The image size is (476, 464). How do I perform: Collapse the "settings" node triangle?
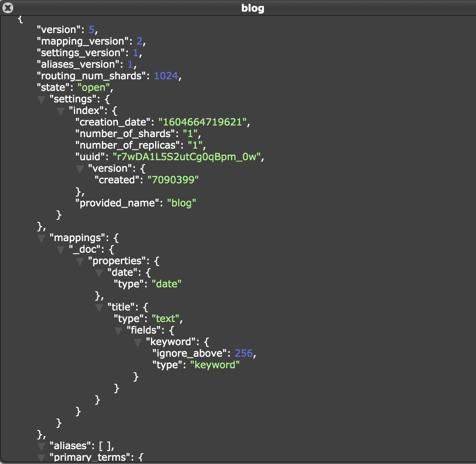tap(41, 99)
